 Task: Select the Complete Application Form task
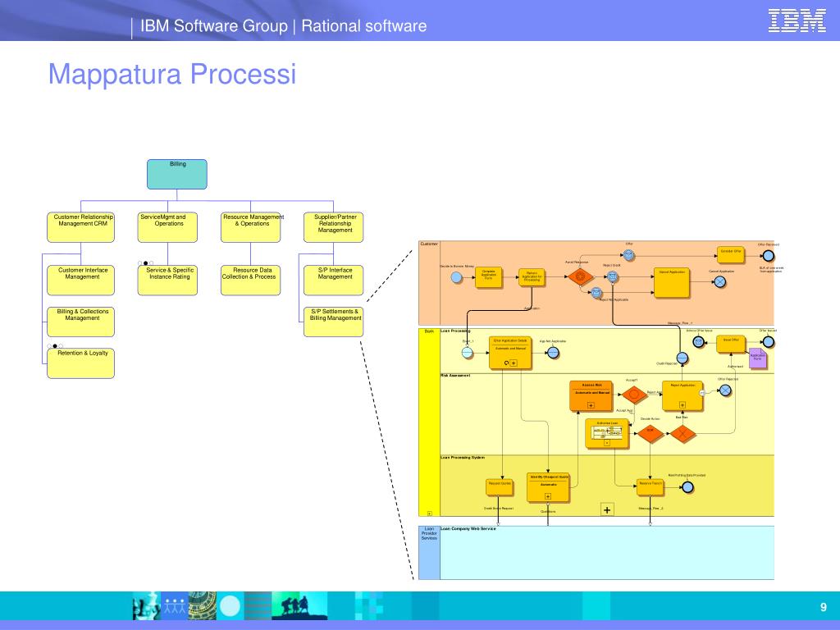tap(489, 277)
